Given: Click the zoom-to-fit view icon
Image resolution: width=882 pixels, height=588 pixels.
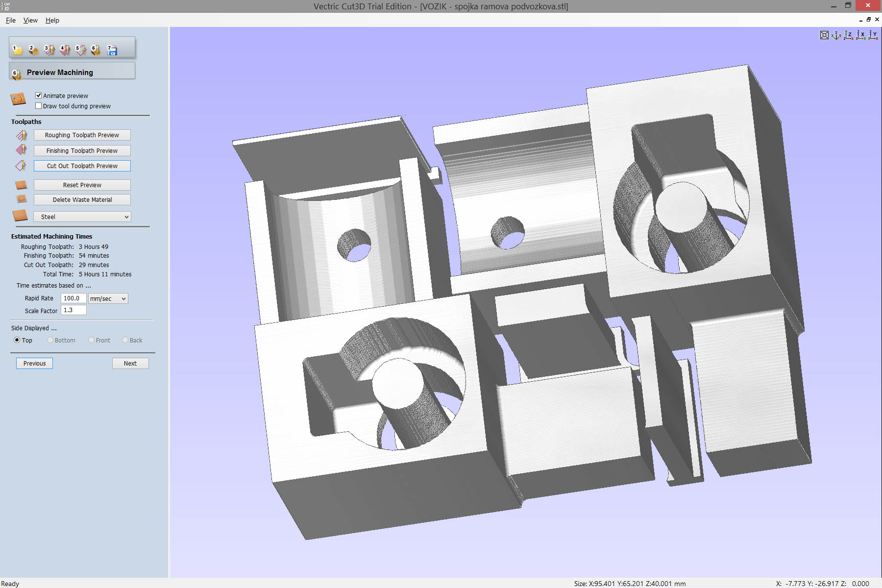Looking at the screenshot, I should point(824,35).
